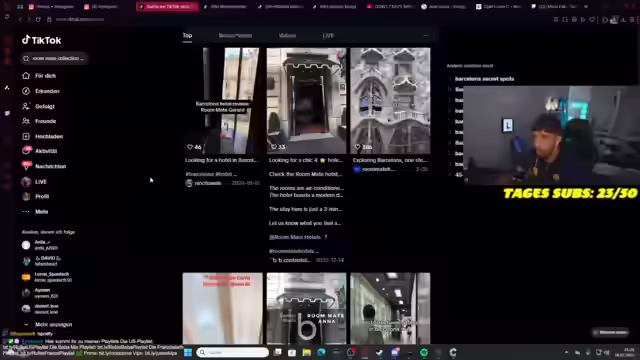The image size is (640, 360).
Task: Open the barcelona secret spots suggestion
Action: 484,79
